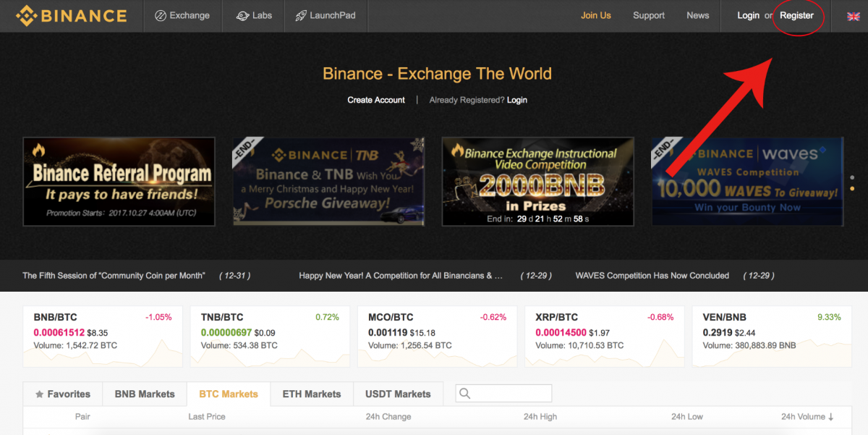Open the Exchange menu
This screenshot has width=868, height=435.
[182, 15]
